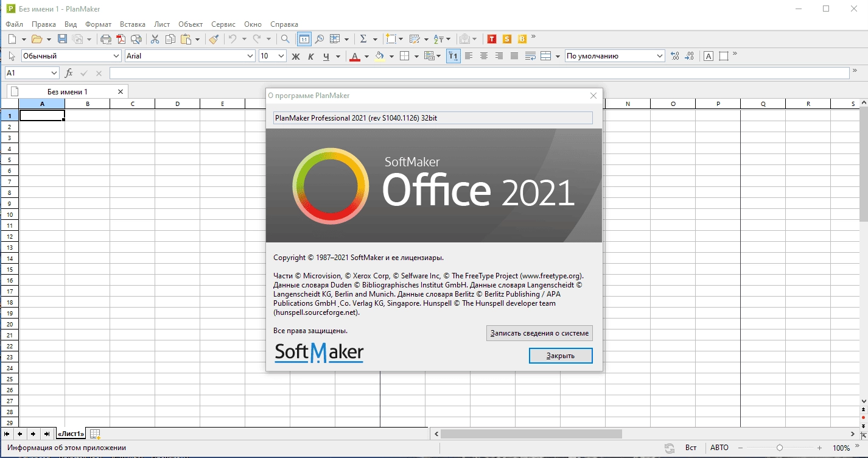
Task: Open the Файл menu
Action: click(x=14, y=24)
